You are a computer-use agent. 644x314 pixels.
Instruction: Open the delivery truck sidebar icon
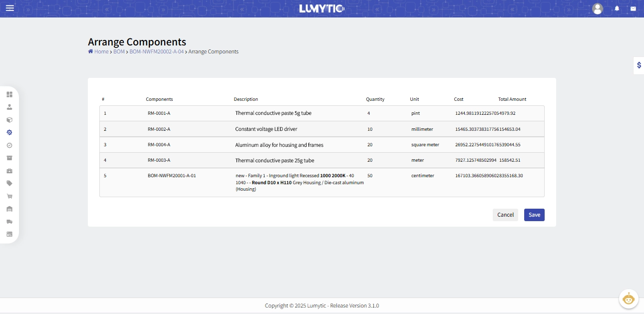pos(9,222)
